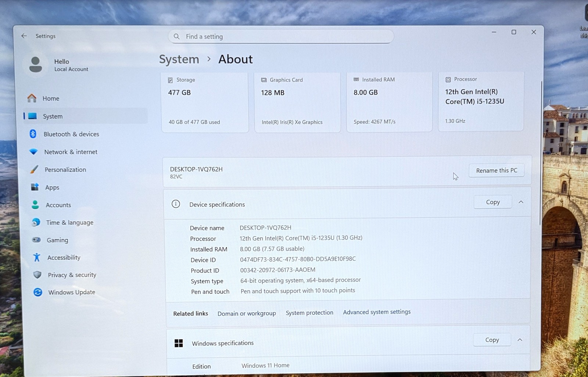This screenshot has height=377, width=588.
Task: Click Rename this PC button
Action: pyautogui.click(x=496, y=170)
